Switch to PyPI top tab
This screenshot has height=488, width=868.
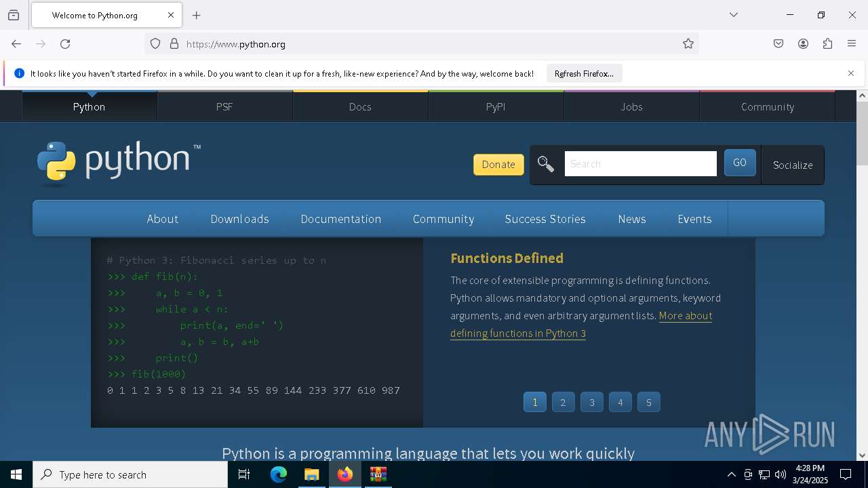[x=496, y=106]
